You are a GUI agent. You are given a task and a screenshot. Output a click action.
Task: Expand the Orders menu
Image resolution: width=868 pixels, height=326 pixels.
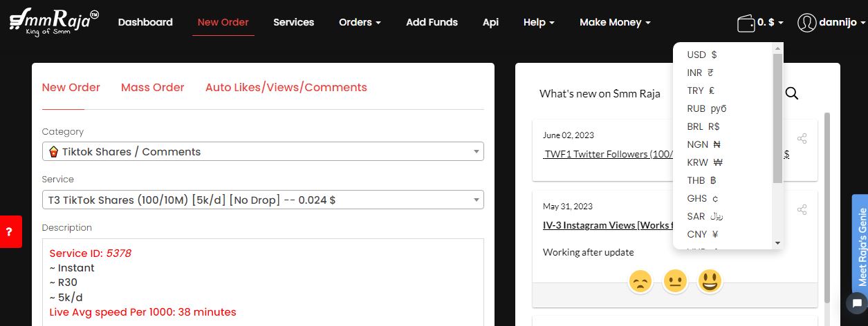[360, 22]
